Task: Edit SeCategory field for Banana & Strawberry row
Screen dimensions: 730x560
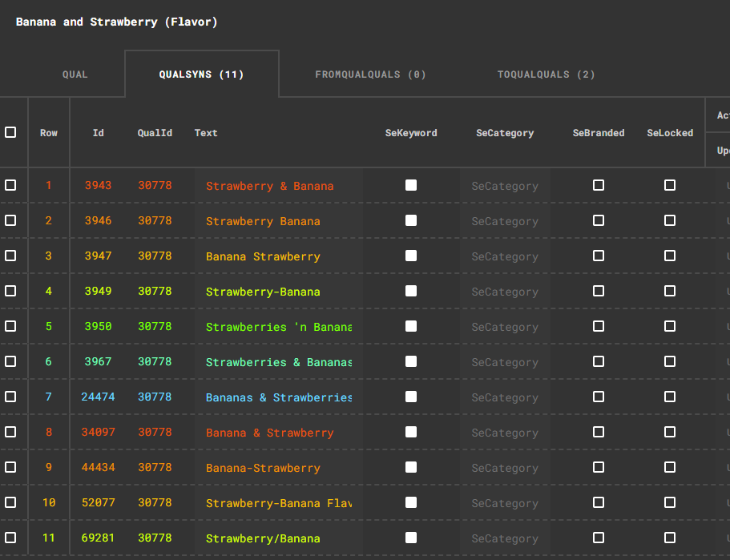Action: [505, 433]
